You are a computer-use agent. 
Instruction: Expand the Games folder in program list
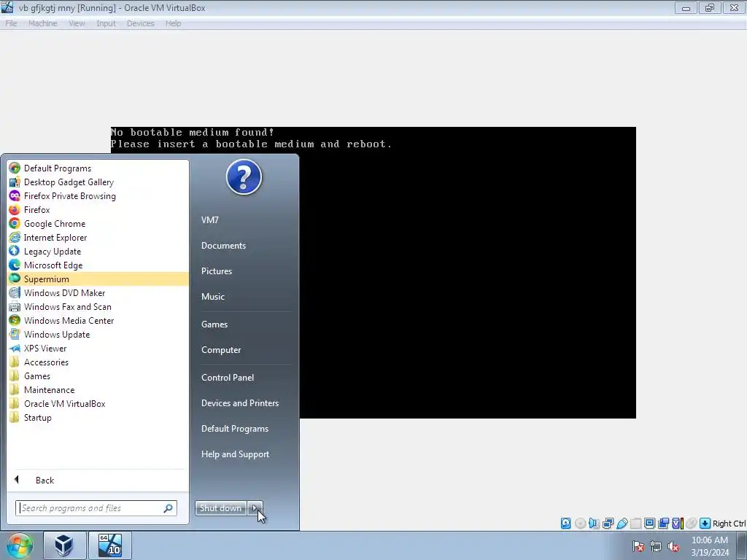[98, 376]
